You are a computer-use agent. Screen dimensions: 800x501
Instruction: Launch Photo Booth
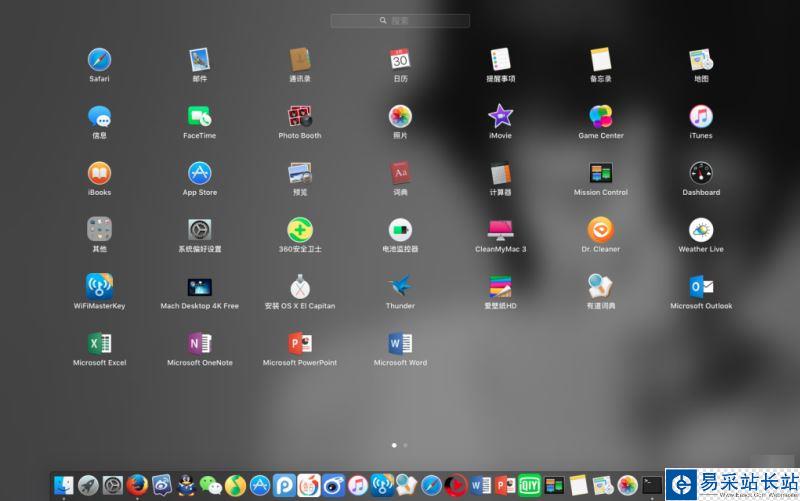(300, 117)
